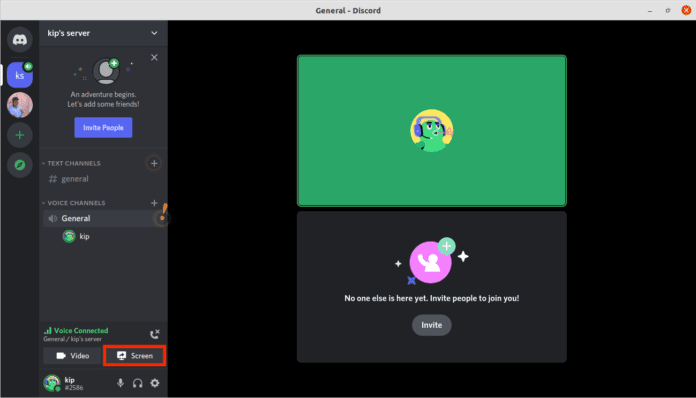Click the Add a Server plus icon
The image size is (696, 398).
(20, 135)
